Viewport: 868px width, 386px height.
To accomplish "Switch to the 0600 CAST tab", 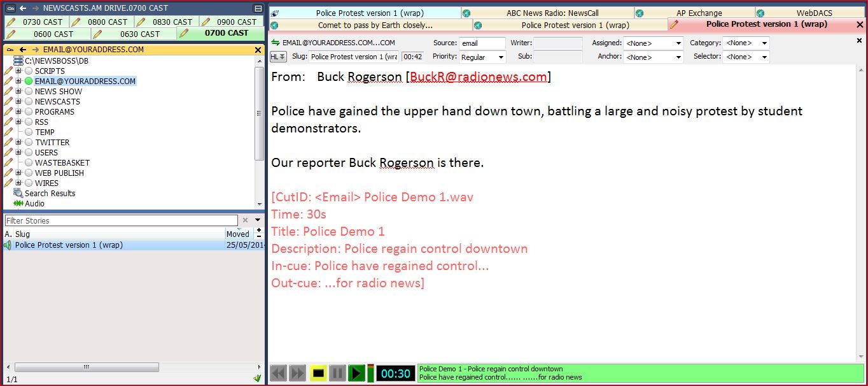I will [47, 34].
